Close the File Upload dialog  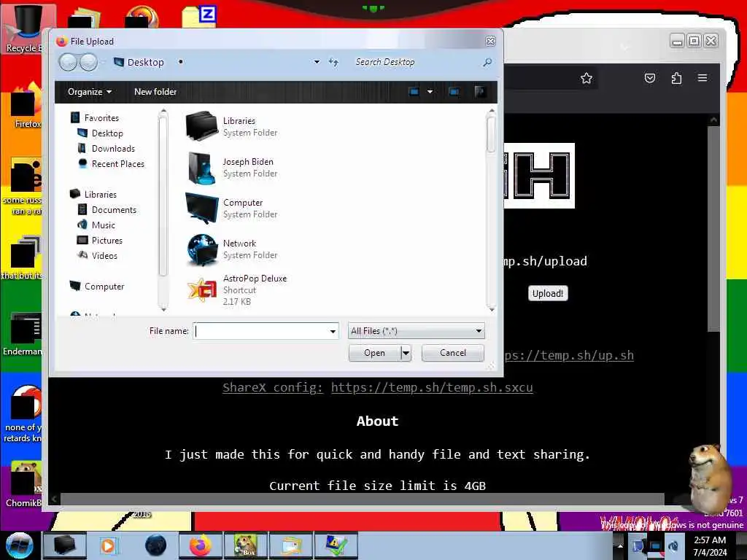(490, 42)
